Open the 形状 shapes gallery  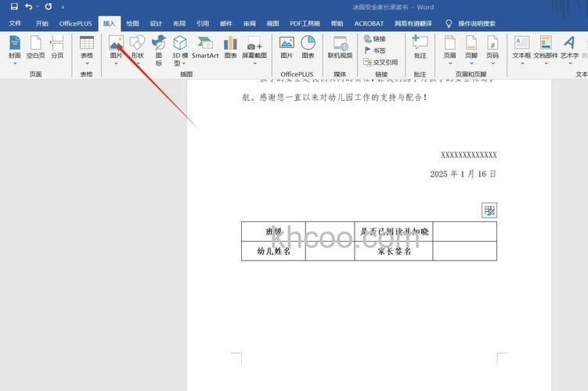coord(138,50)
